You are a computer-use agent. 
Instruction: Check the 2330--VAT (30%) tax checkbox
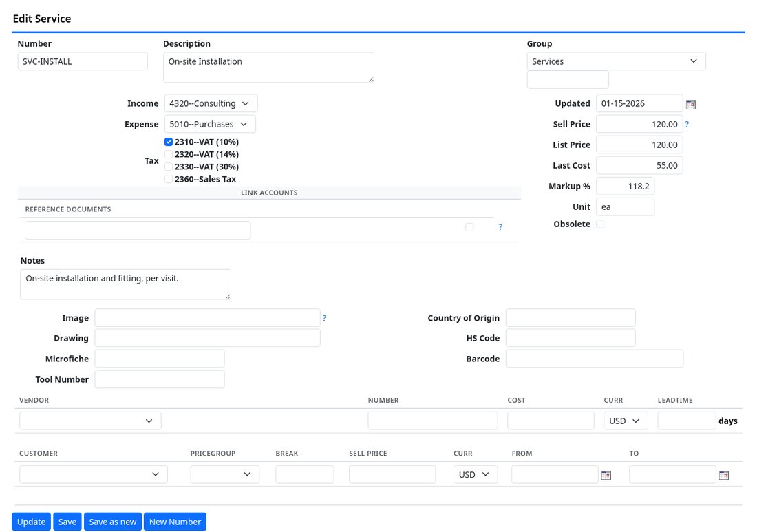click(x=169, y=167)
